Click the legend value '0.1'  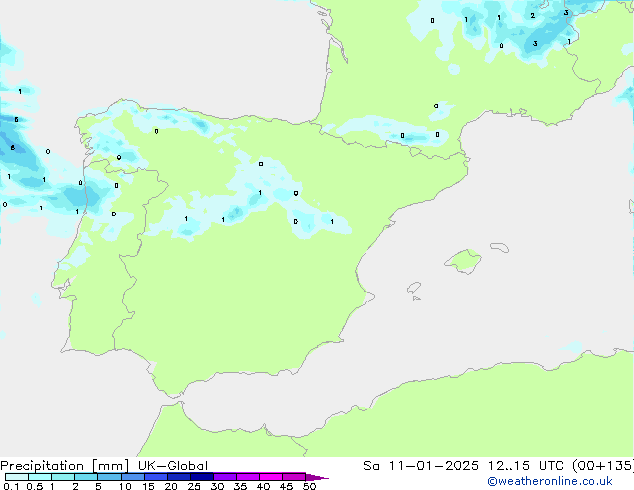tap(11, 486)
